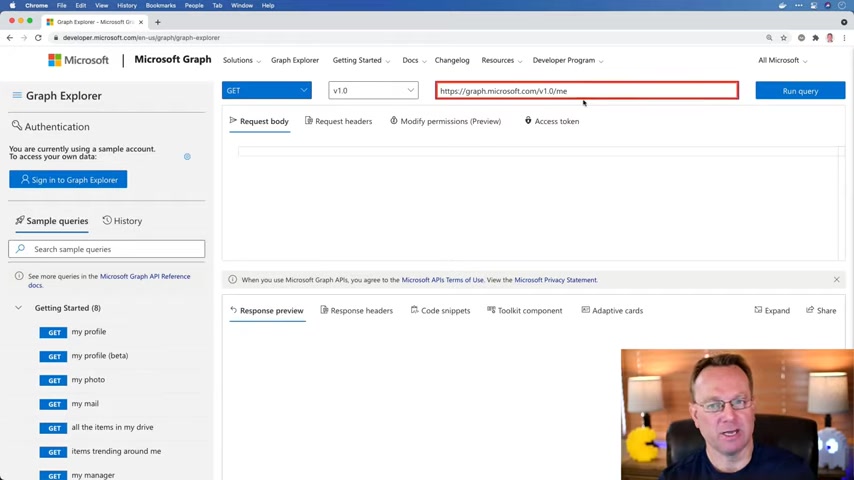The height and width of the screenshot is (480, 854).
Task: Click the browser reload page icon
Action: [38, 38]
